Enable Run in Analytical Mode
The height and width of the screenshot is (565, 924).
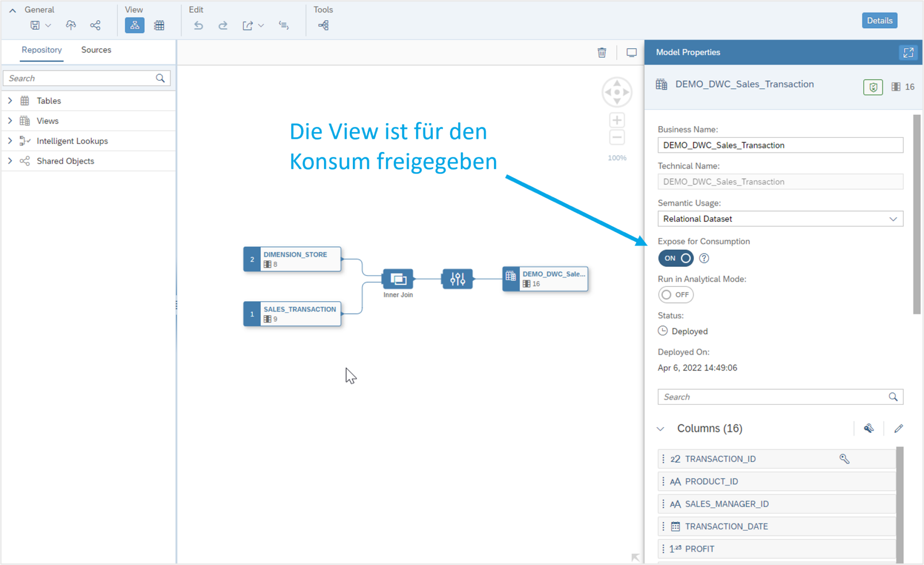coord(675,294)
